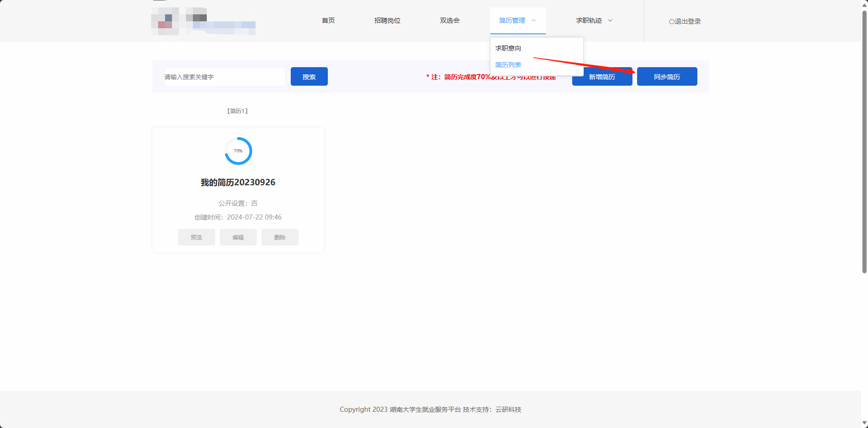Click the vertical page scrollbar thumb
Screen dimensions: 868x428
(864, 139)
